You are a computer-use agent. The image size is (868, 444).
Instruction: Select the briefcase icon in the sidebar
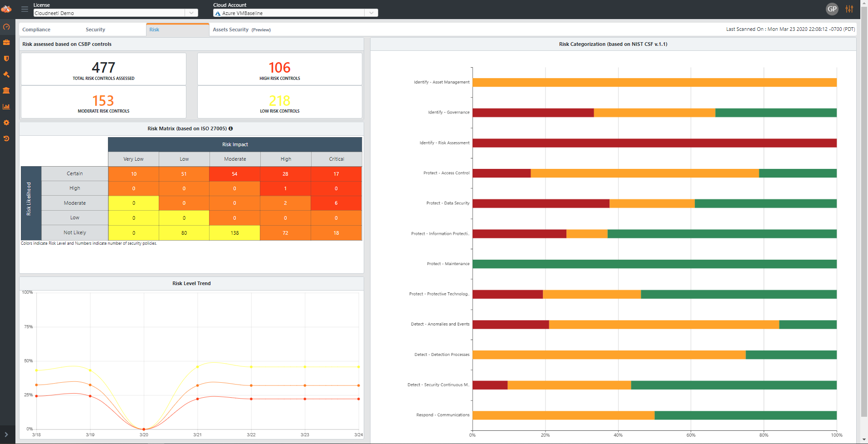6,42
